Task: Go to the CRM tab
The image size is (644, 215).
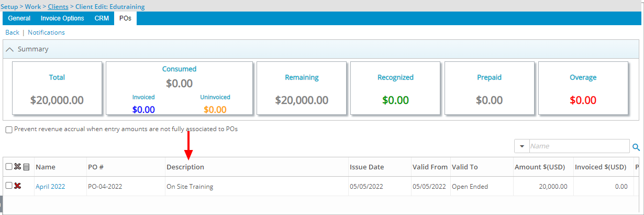Action: [102, 18]
